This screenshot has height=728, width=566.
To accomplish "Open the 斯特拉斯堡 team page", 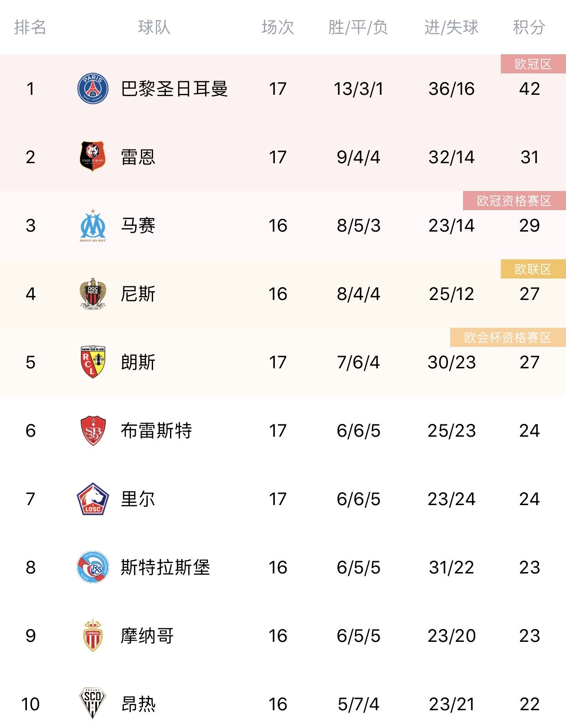I will click(165, 567).
